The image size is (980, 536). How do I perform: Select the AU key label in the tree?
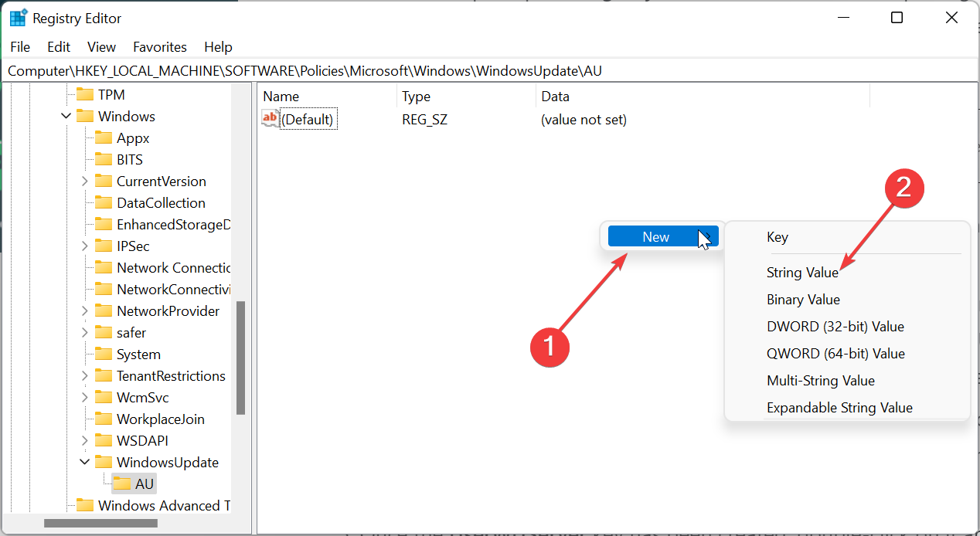[145, 484]
